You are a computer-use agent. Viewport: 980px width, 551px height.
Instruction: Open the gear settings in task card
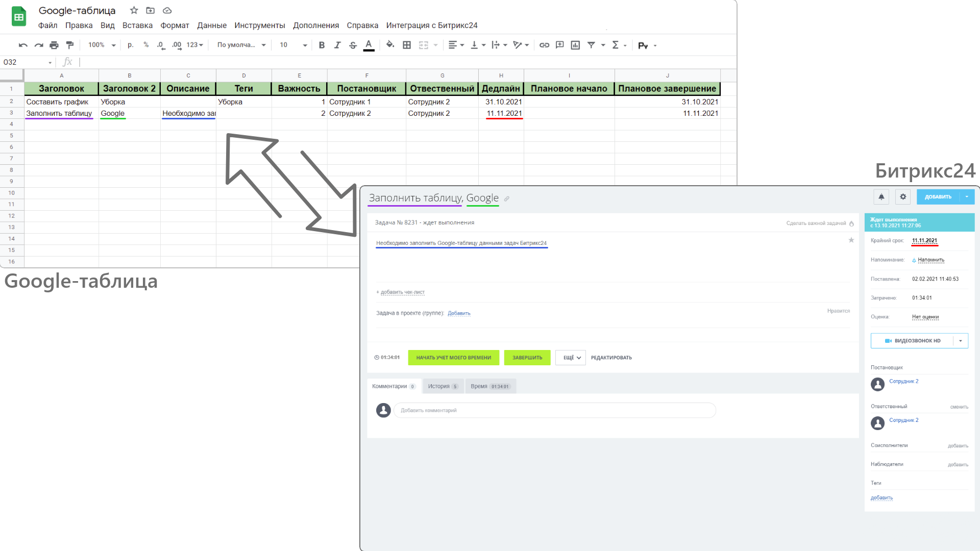(903, 197)
